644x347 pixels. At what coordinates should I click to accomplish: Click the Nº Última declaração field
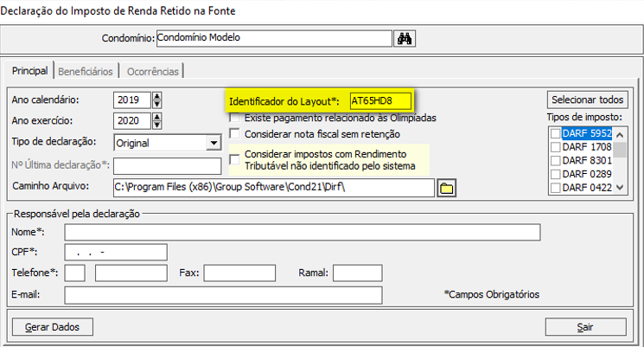pos(168,166)
